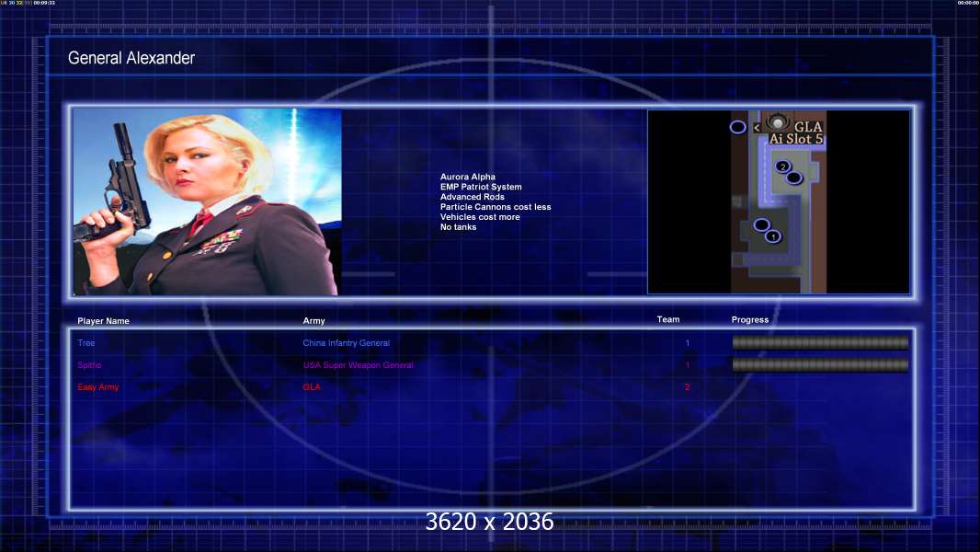Click team number in Spitfire's row
The width and height of the screenshot is (980, 552).
(x=688, y=365)
